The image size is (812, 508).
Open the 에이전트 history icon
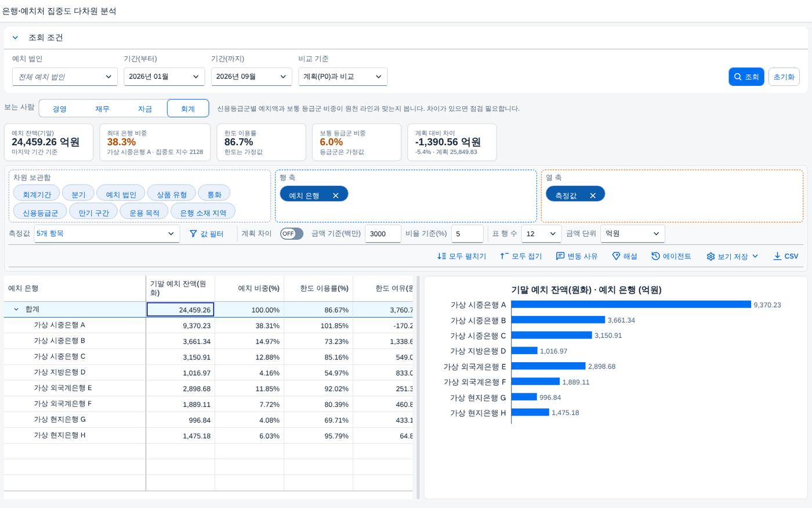pyautogui.click(x=656, y=256)
